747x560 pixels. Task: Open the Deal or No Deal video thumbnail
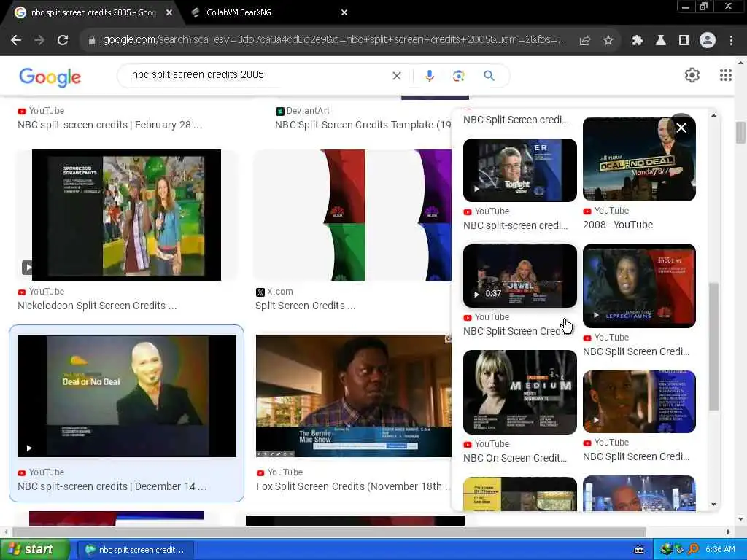[x=127, y=396]
